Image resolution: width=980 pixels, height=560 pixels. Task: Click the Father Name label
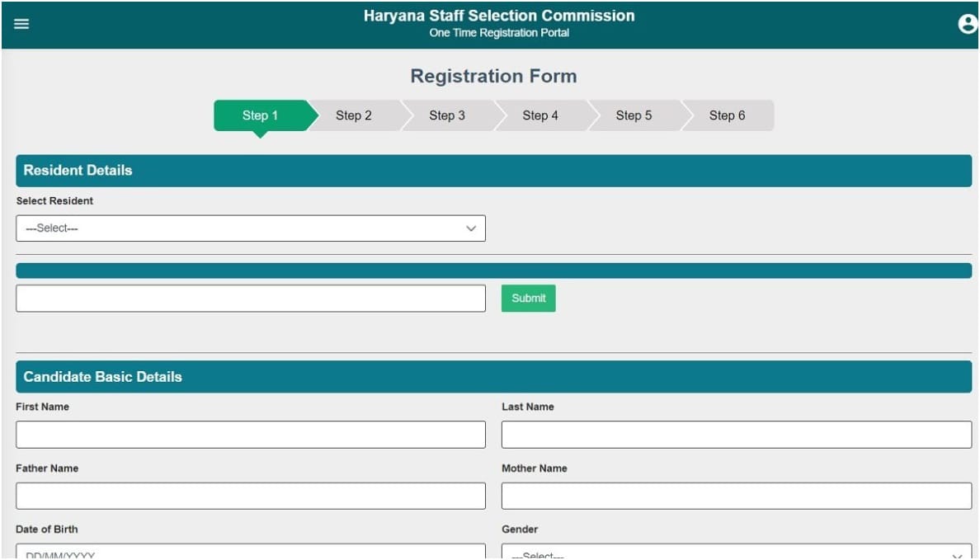pos(47,468)
